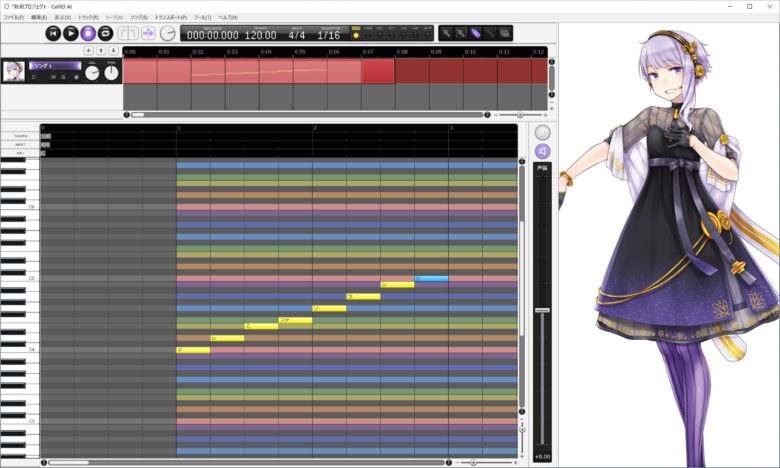The width and height of the screenshot is (780, 468).
Task: Move track down with arrow button
Action: tap(113, 51)
